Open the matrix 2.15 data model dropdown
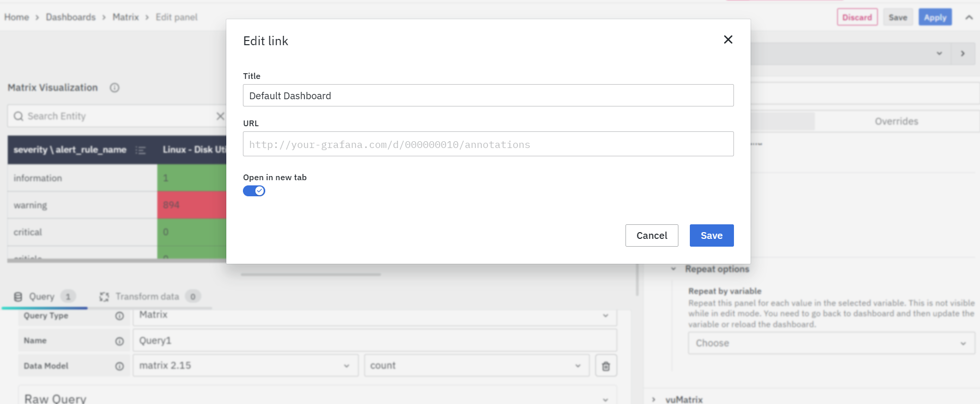This screenshot has width=980, height=404. pos(245,366)
